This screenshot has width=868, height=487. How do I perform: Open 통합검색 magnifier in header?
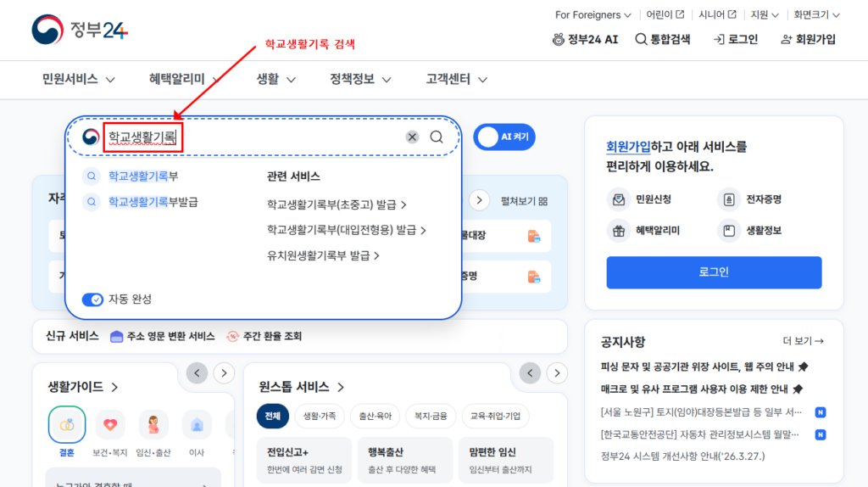tap(641, 39)
